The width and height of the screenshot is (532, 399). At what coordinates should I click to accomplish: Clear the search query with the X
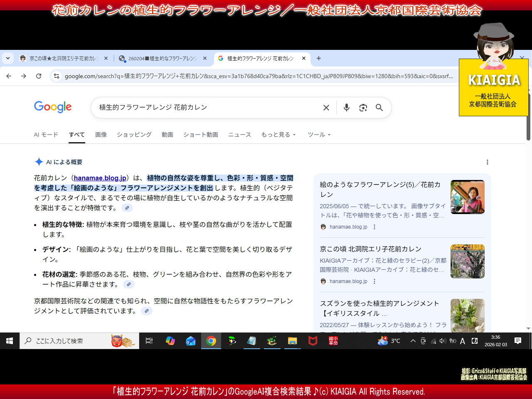(326, 108)
